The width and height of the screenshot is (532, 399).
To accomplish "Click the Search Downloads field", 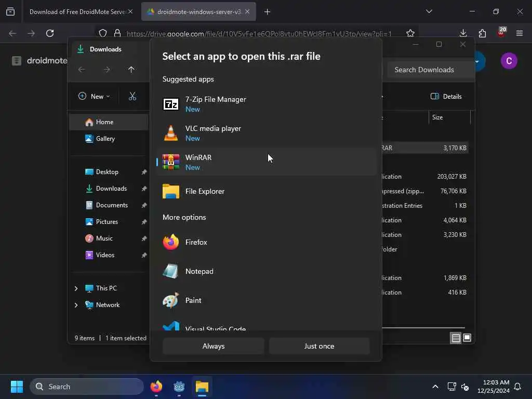I will pos(431,70).
